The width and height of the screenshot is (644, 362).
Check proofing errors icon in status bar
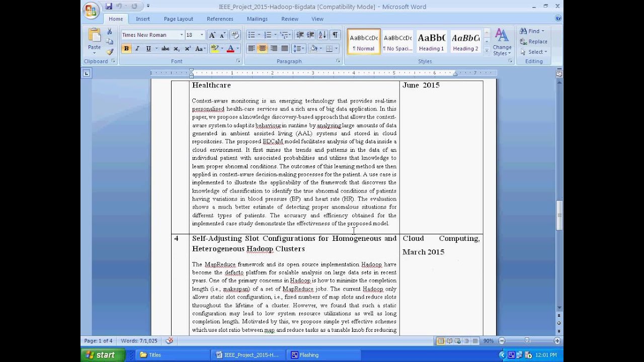pyautogui.click(x=170, y=341)
